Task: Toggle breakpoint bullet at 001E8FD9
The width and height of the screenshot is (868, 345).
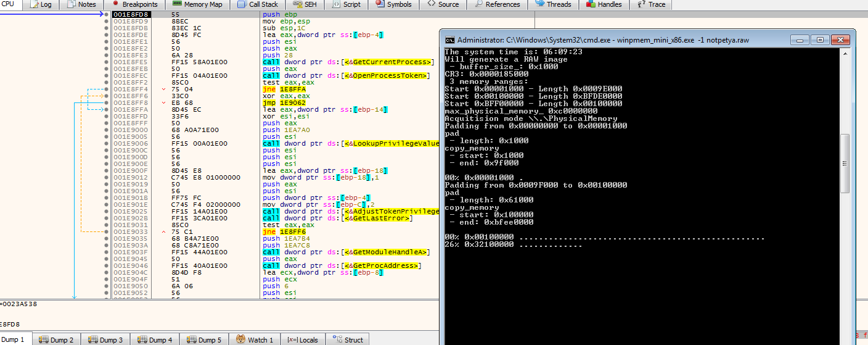Action: (x=106, y=21)
